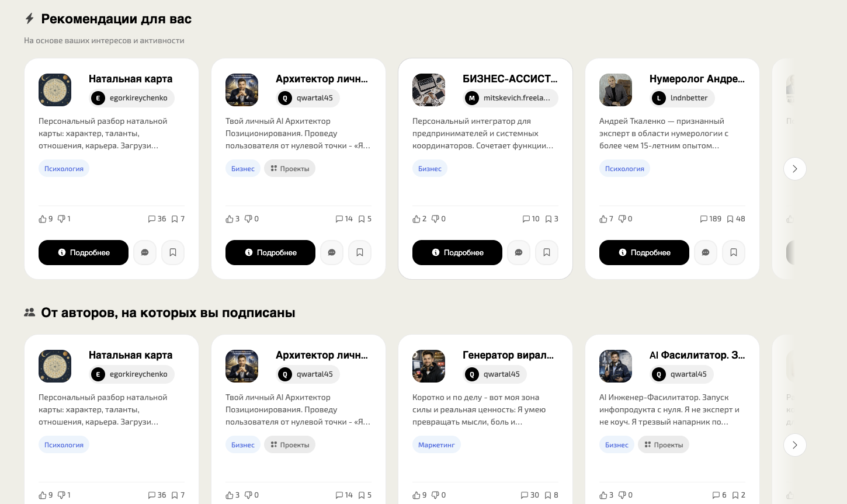Open chat for Нумеролог Андрей card
The height and width of the screenshot is (504, 847).
tap(706, 253)
